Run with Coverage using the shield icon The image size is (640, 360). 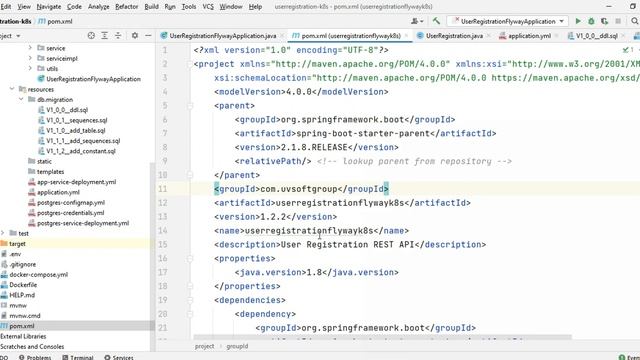point(604,21)
